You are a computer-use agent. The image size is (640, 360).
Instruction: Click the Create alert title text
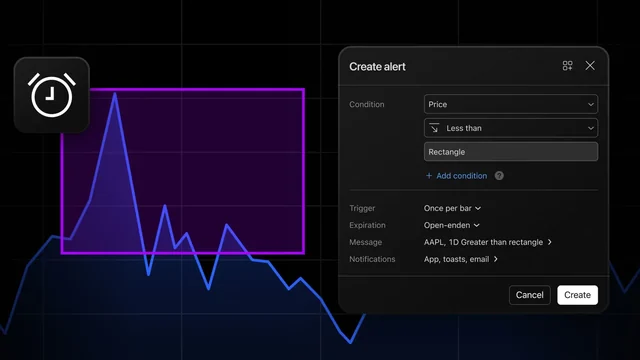pos(377,67)
